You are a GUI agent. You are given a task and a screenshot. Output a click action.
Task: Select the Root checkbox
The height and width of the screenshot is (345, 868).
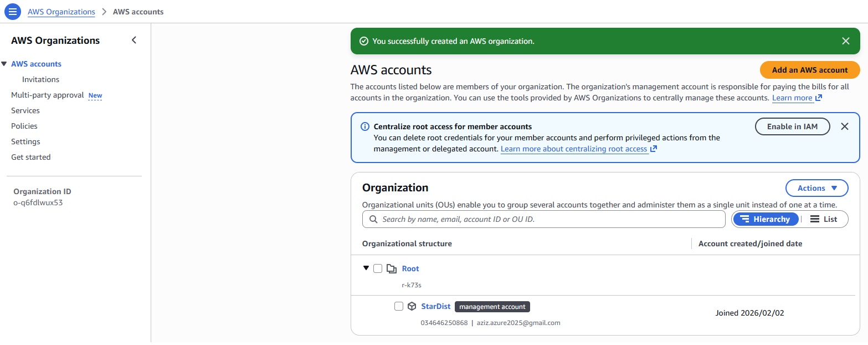(x=378, y=268)
